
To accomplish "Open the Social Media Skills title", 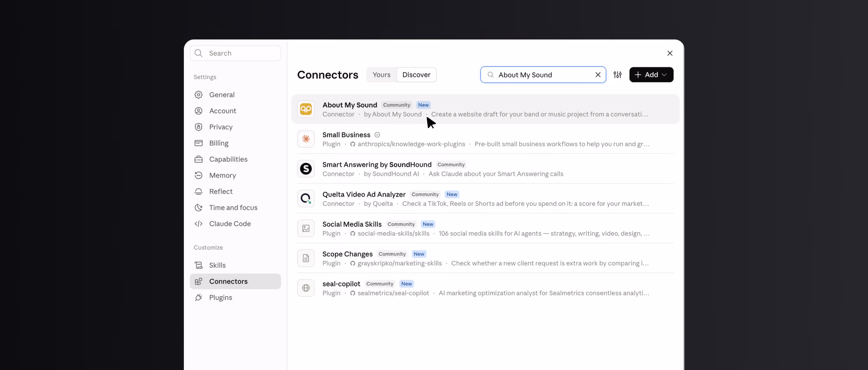I will [352, 224].
